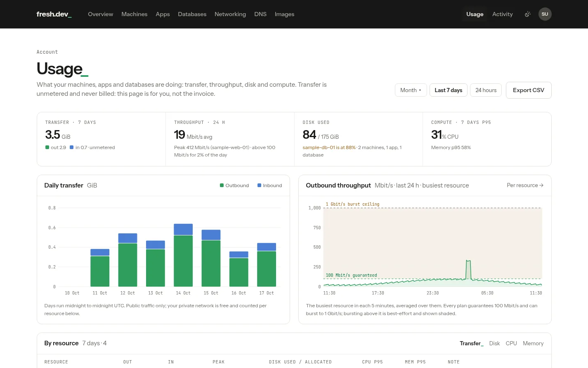588x368 pixels.
Task: Click the Account breadcrumb label
Action: (47, 52)
